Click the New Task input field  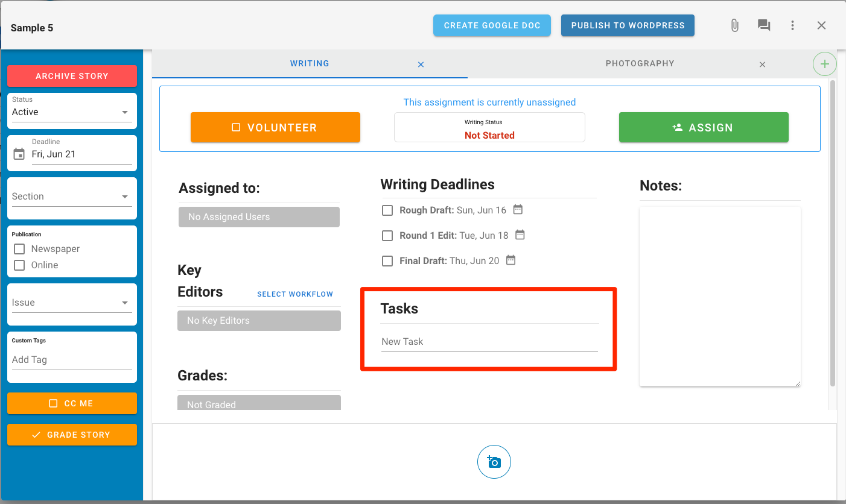[489, 342]
